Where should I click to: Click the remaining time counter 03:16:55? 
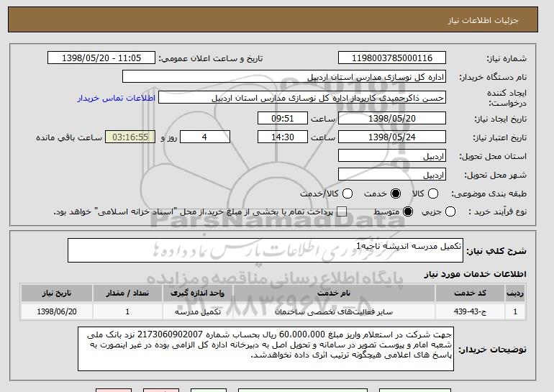130,137
